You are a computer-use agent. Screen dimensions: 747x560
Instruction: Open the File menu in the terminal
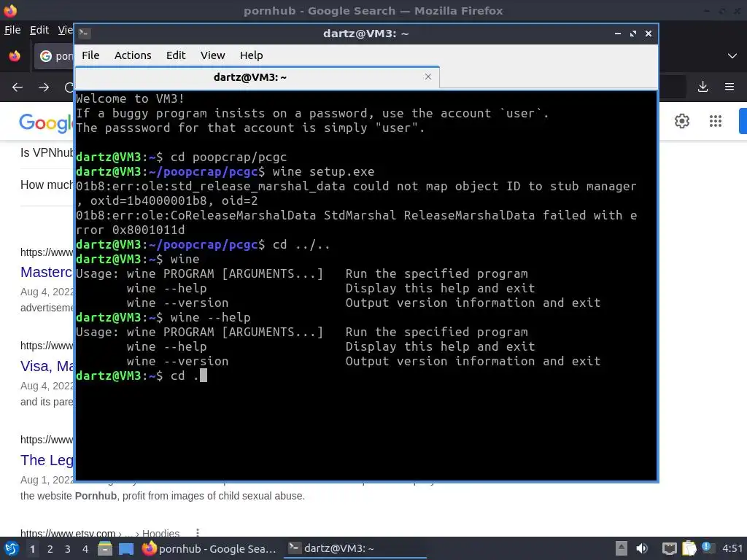pos(90,55)
